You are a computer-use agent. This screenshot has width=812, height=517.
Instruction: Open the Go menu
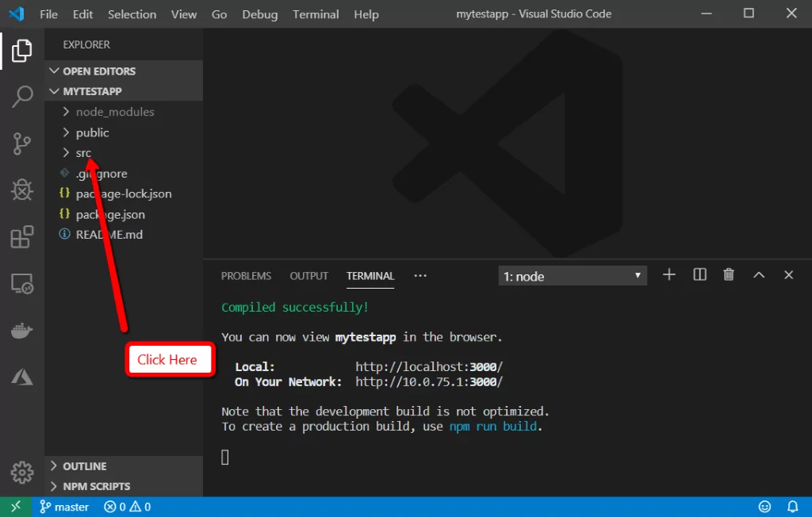coord(219,14)
